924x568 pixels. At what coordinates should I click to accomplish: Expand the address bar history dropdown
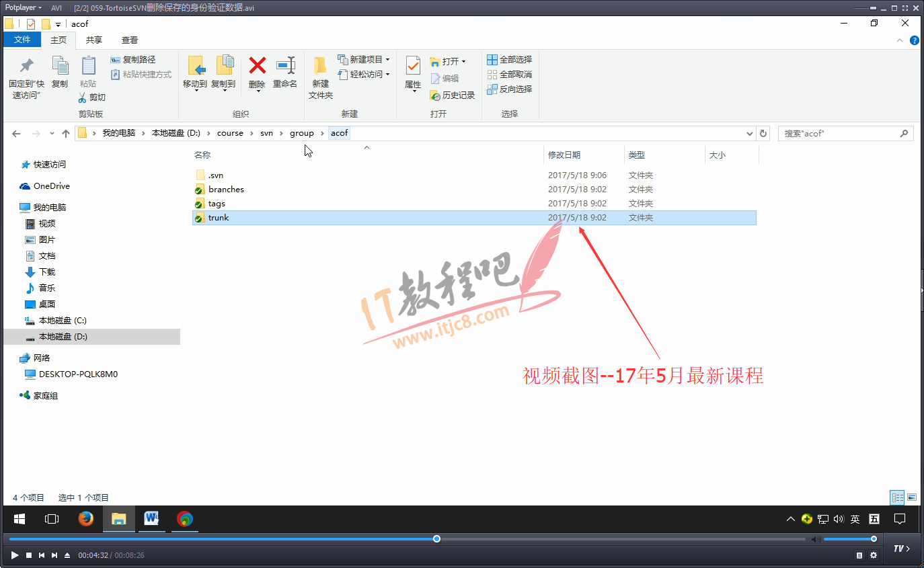click(750, 133)
